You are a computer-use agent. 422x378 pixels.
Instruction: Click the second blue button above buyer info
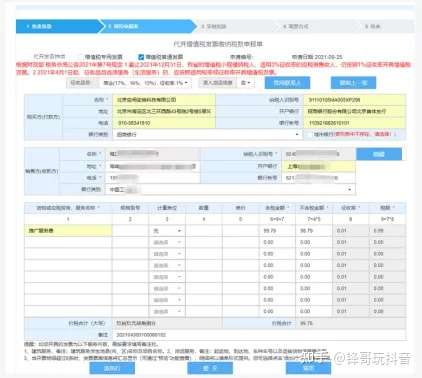(x=353, y=83)
